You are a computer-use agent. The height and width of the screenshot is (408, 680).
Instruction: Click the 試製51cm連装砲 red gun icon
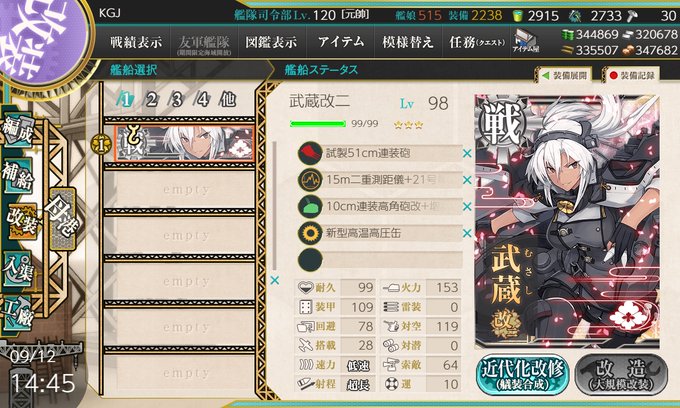tap(310, 153)
